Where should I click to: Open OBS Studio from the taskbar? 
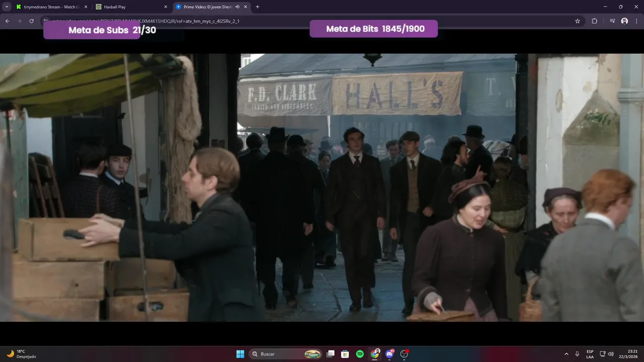(x=404, y=354)
